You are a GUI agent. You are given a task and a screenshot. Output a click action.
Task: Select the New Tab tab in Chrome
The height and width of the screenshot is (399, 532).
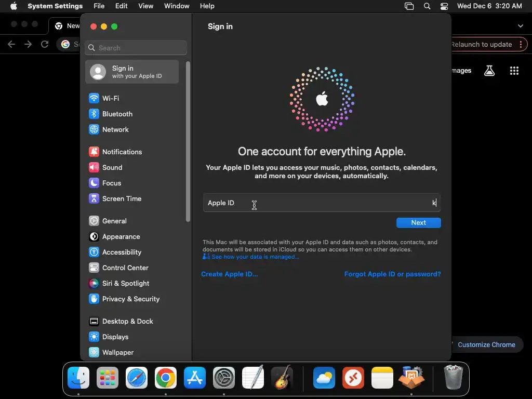click(x=65, y=26)
